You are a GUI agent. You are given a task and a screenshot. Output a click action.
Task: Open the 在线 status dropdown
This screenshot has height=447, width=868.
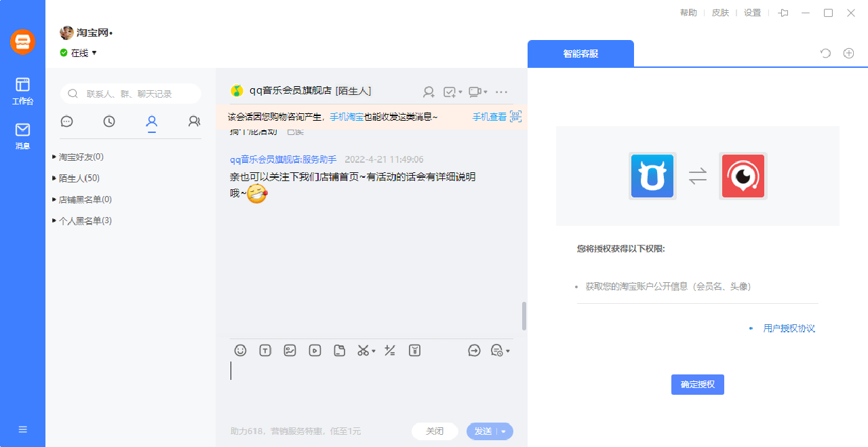(79, 53)
